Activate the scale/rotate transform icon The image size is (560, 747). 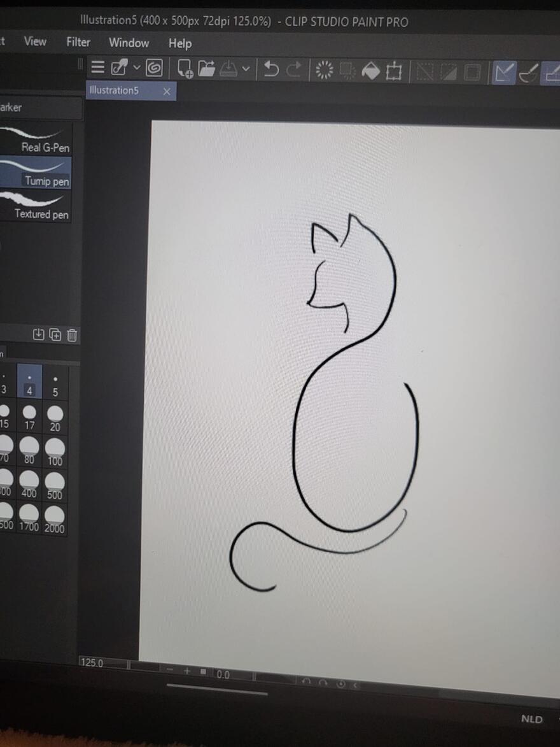[394, 72]
